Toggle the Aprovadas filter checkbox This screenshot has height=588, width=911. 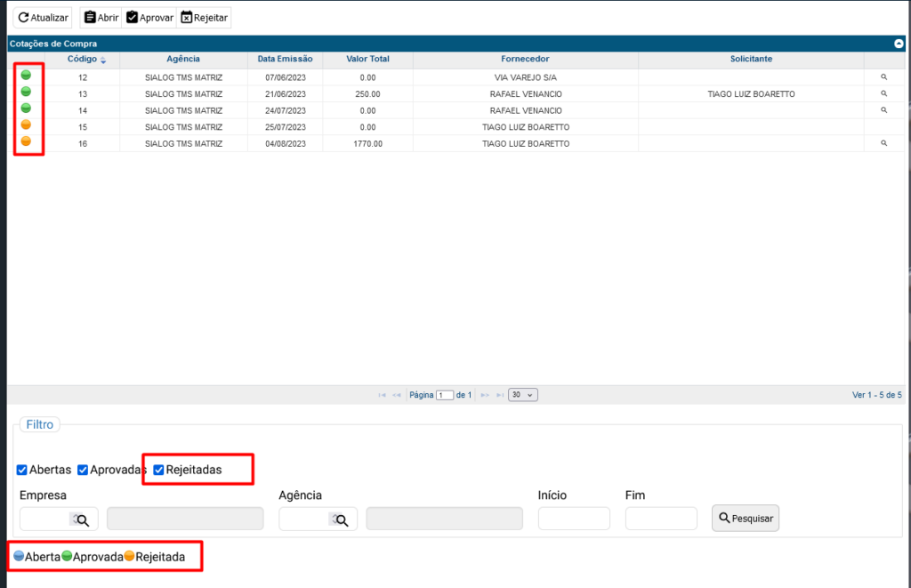pos(83,470)
